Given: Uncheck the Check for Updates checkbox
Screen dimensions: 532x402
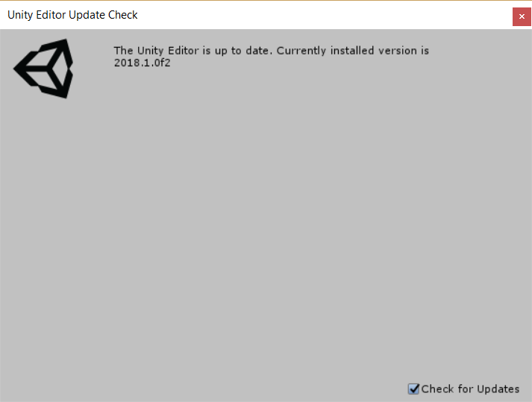Looking at the screenshot, I should tap(413, 389).
